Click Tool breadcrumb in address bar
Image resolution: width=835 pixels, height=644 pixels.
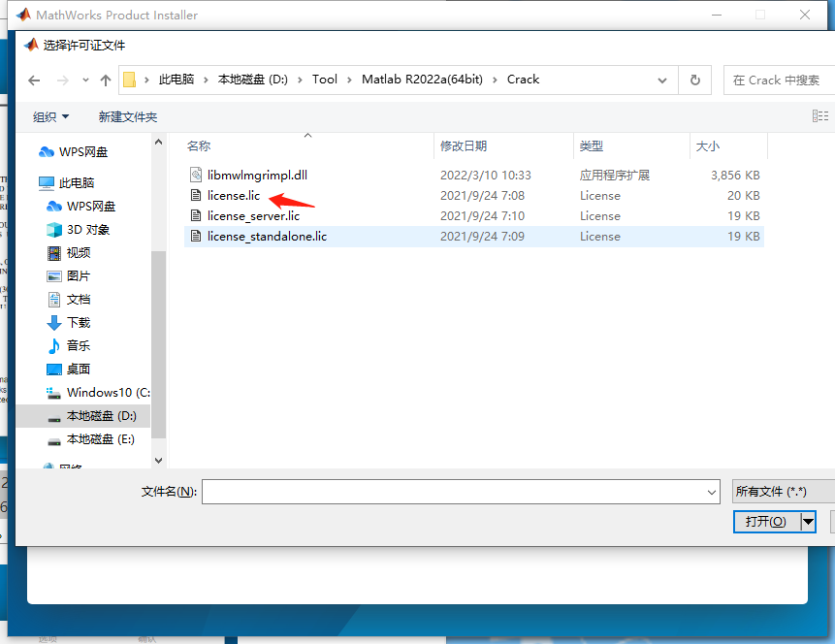coord(324,80)
